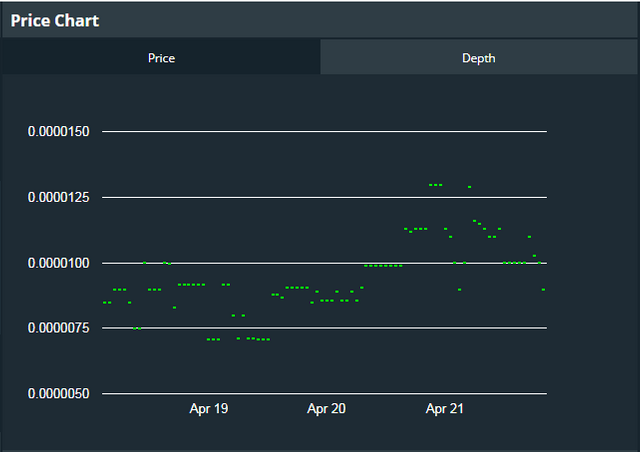Select the 0.0000100 axis label
Image resolution: width=640 pixels, height=452 pixels.
point(58,263)
